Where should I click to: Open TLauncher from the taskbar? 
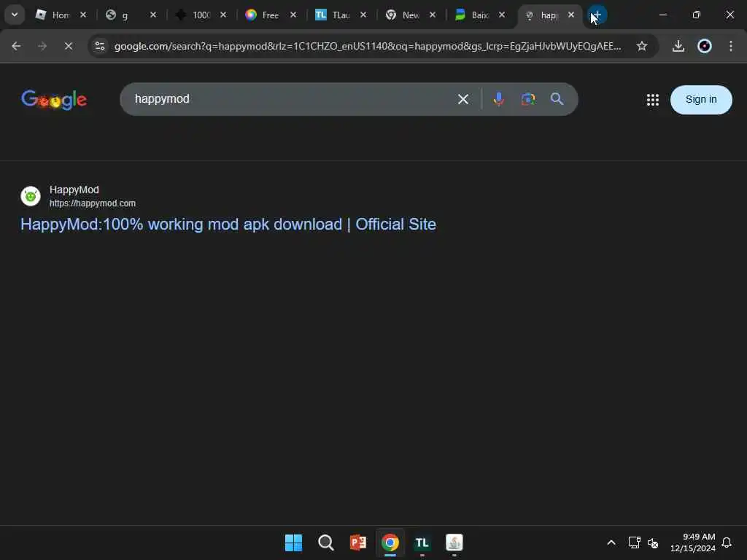click(x=422, y=542)
